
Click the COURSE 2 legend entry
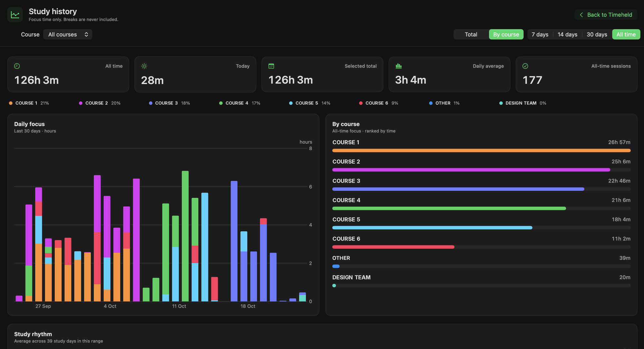[100, 103]
